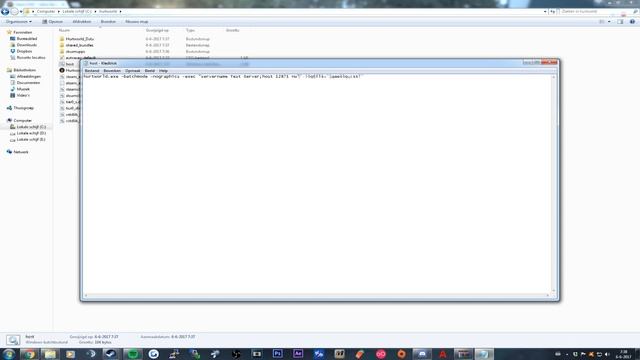The height and width of the screenshot is (360, 640).
Task: Click the Branden toolbar button
Action: [x=108, y=22]
